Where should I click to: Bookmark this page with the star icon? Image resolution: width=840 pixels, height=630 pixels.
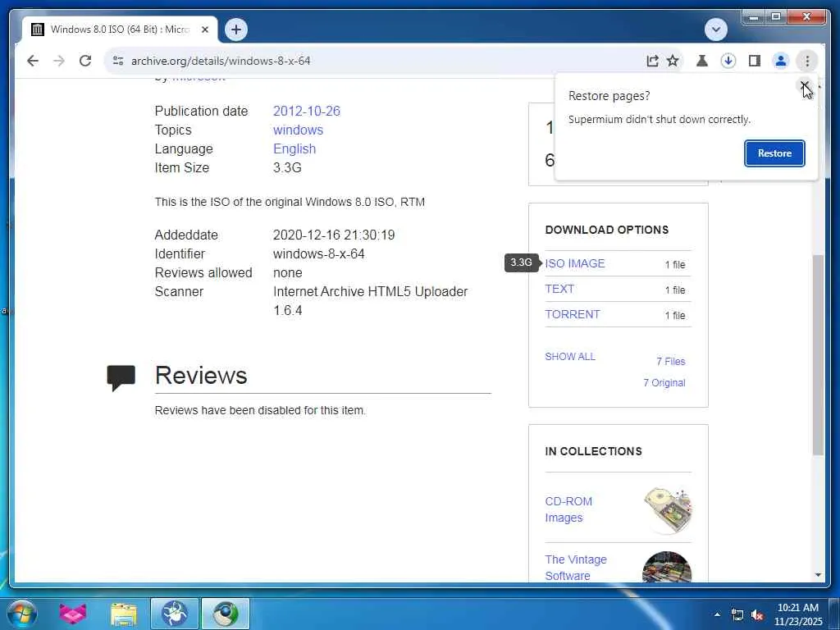(673, 61)
